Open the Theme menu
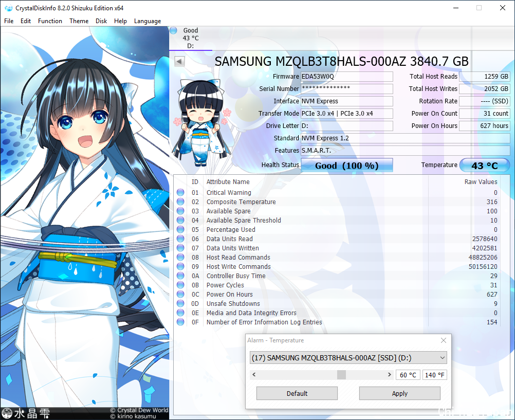The width and height of the screenshot is (515, 420). [79, 21]
